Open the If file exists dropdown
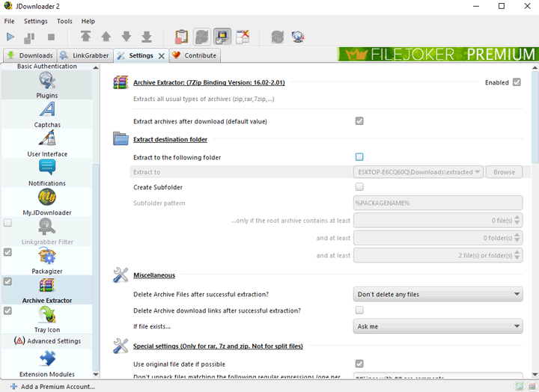Image resolution: width=539 pixels, height=392 pixels. click(438, 326)
